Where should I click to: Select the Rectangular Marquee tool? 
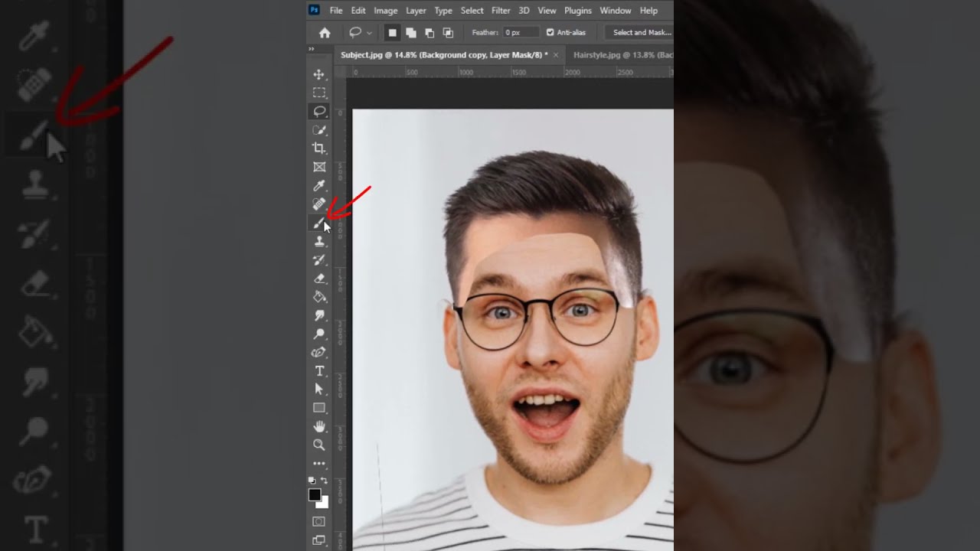319,93
